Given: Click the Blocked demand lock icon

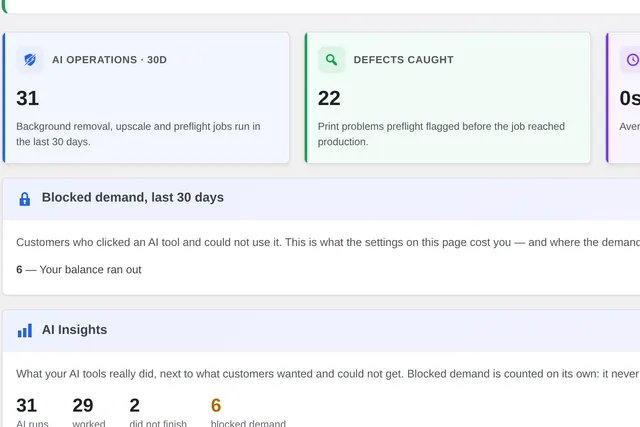Looking at the screenshot, I should [x=25, y=199].
